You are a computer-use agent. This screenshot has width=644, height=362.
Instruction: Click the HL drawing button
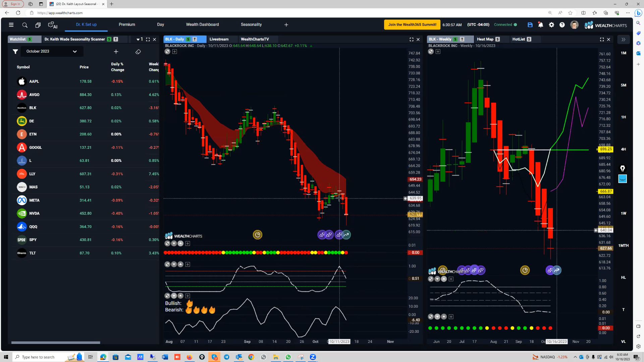[x=623, y=278]
